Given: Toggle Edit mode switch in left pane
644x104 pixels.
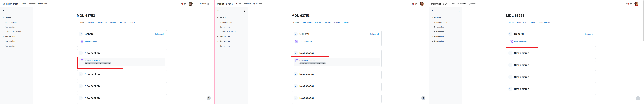Looking at the screenshot, I should pyautogui.click(x=209, y=4).
